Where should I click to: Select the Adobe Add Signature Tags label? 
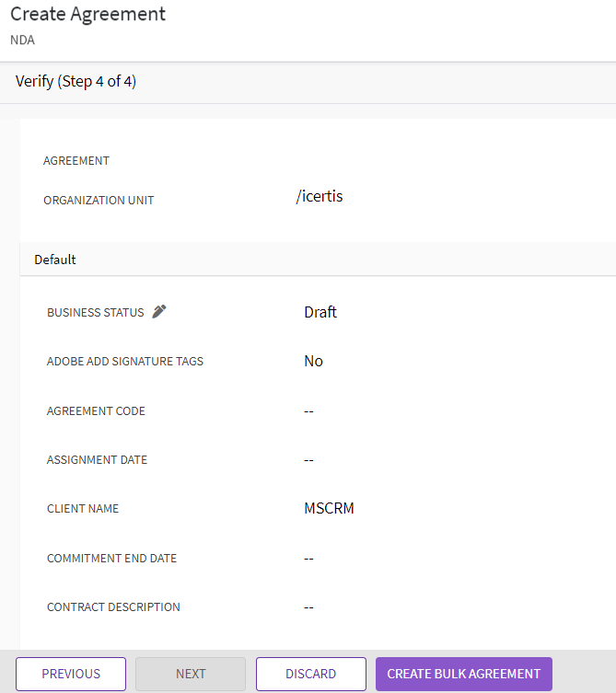125,362
